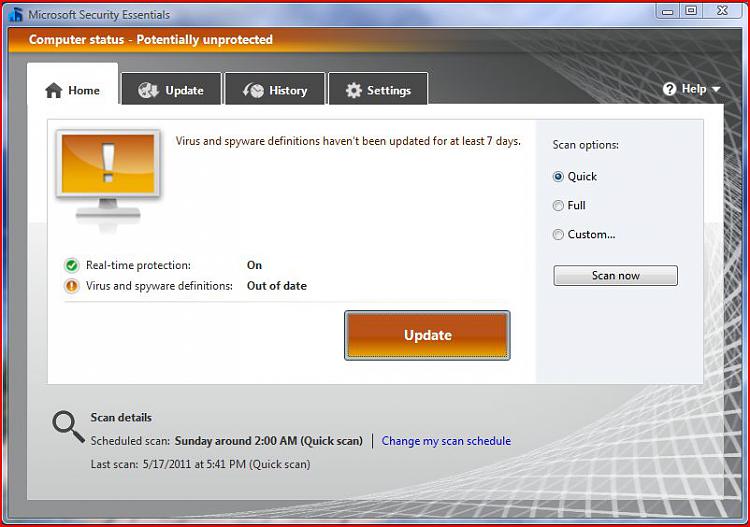Open the Change my scan schedule link
The image size is (750, 527).
pos(446,441)
